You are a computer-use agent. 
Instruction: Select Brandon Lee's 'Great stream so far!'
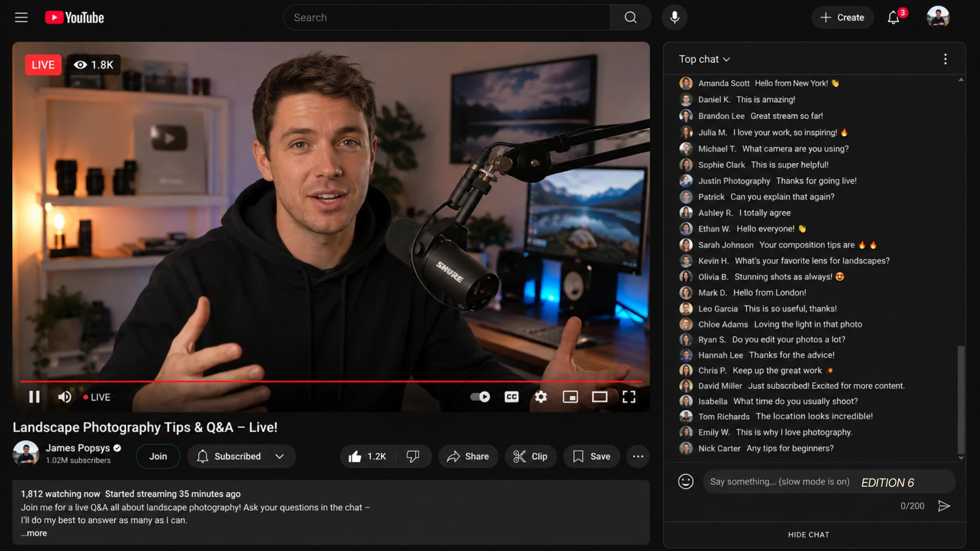point(786,116)
